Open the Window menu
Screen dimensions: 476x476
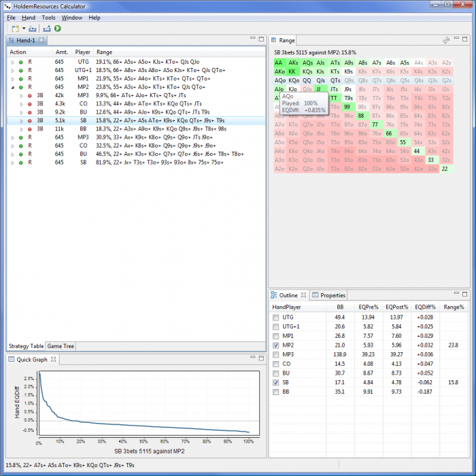tap(72, 18)
